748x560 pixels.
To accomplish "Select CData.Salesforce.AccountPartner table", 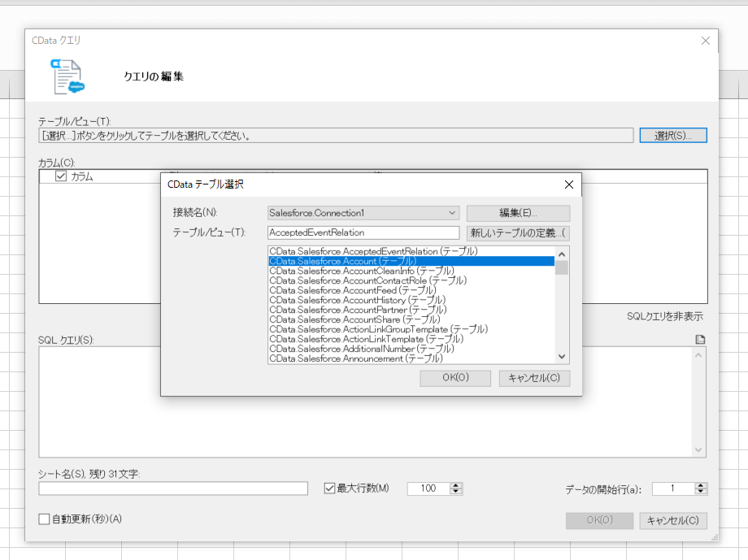I will tap(411, 310).
